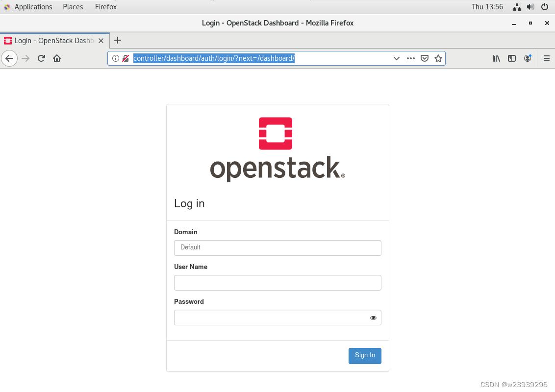Open a new browser tab
The width and height of the screenshot is (555, 392).
(x=117, y=41)
